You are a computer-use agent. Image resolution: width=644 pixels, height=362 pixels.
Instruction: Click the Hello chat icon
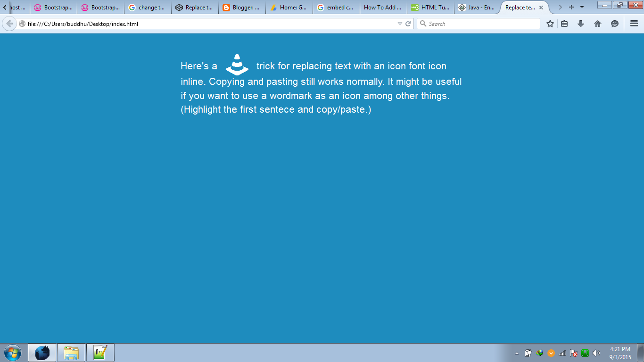[613, 23]
